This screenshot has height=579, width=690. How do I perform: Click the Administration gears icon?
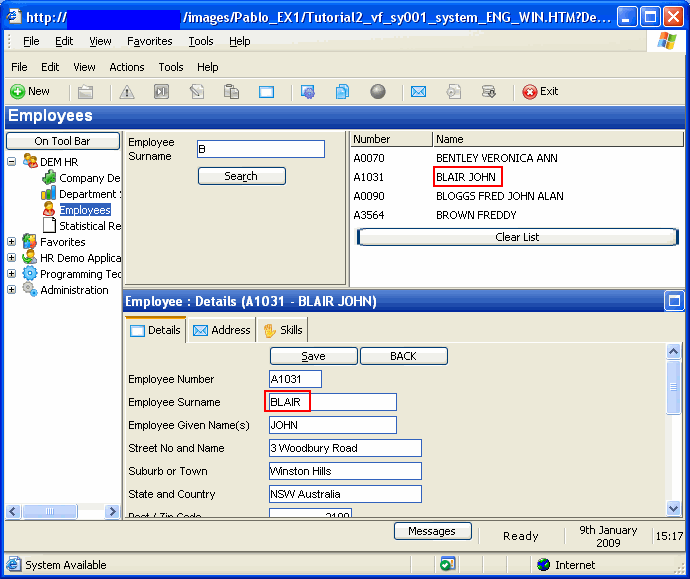coord(29,289)
